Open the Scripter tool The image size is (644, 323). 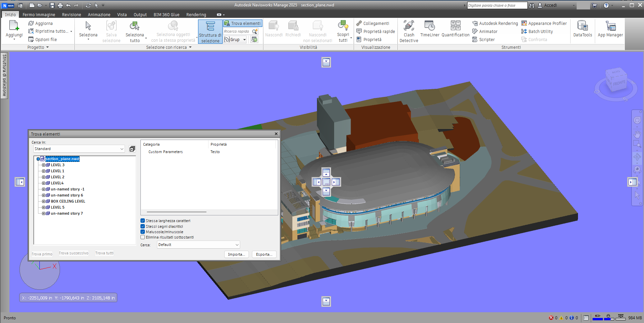tap(483, 39)
